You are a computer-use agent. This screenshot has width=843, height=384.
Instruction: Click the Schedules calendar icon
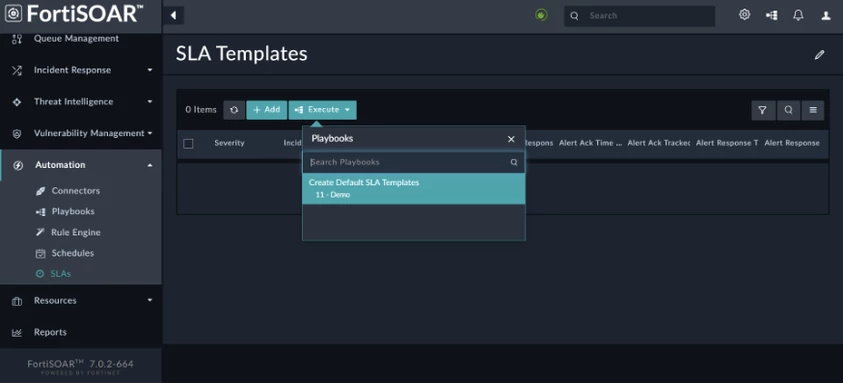pyautogui.click(x=40, y=253)
